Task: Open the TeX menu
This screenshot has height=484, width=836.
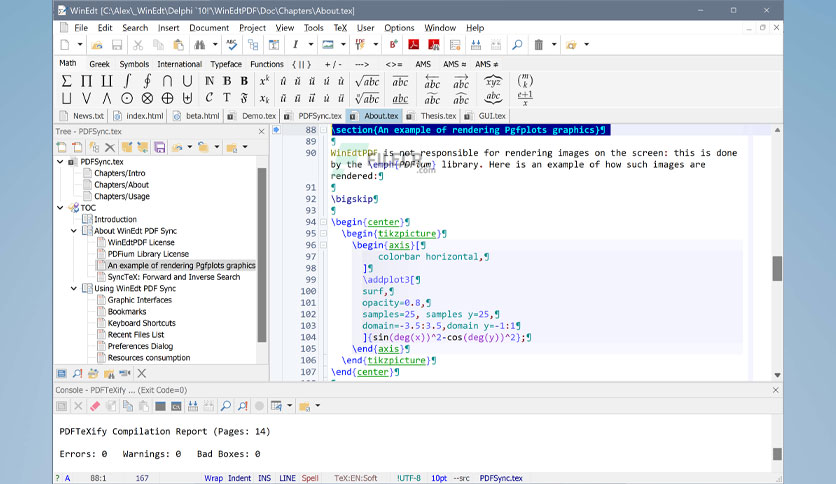Action: [340, 28]
